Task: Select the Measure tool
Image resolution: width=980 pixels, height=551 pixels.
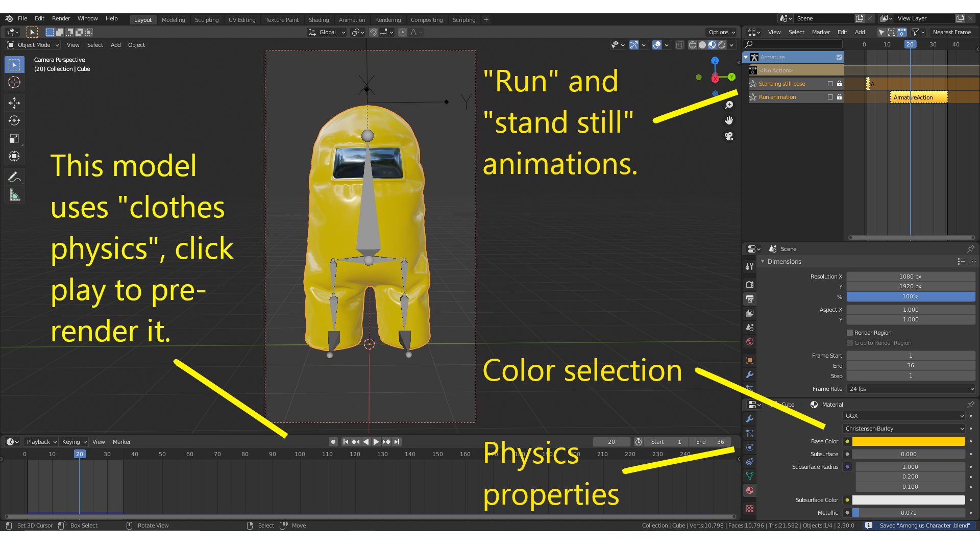Action: coord(14,195)
